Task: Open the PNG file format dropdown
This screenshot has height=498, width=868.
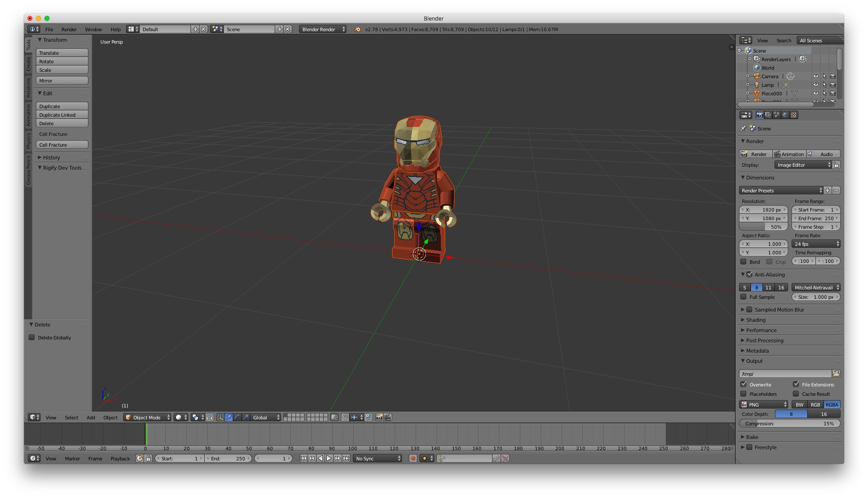Action: [764, 404]
